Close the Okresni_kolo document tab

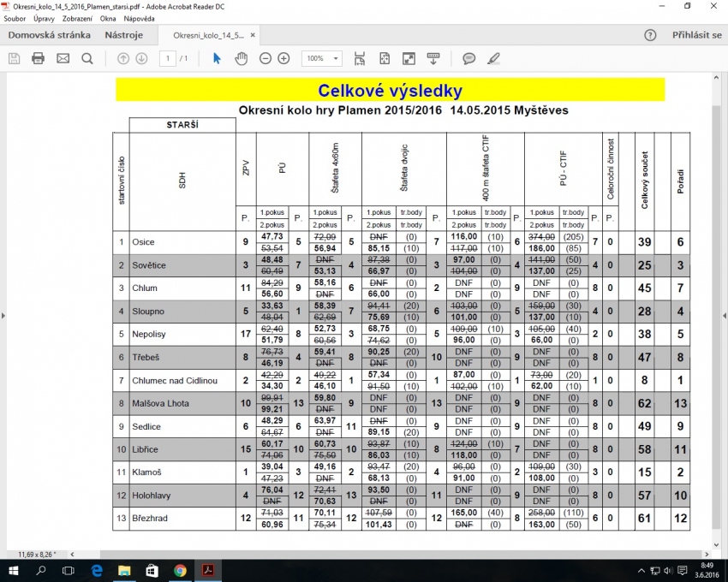point(253,35)
